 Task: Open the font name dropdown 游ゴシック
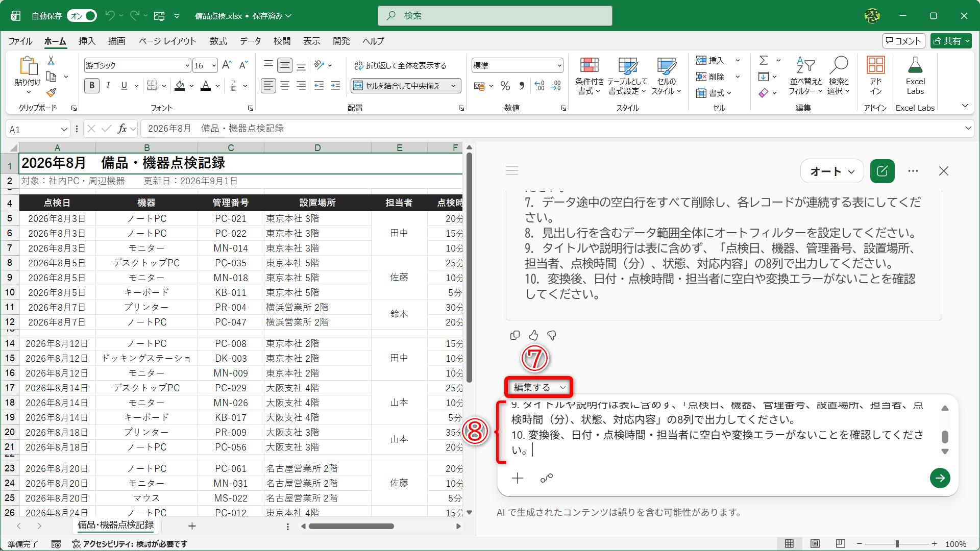[187, 65]
